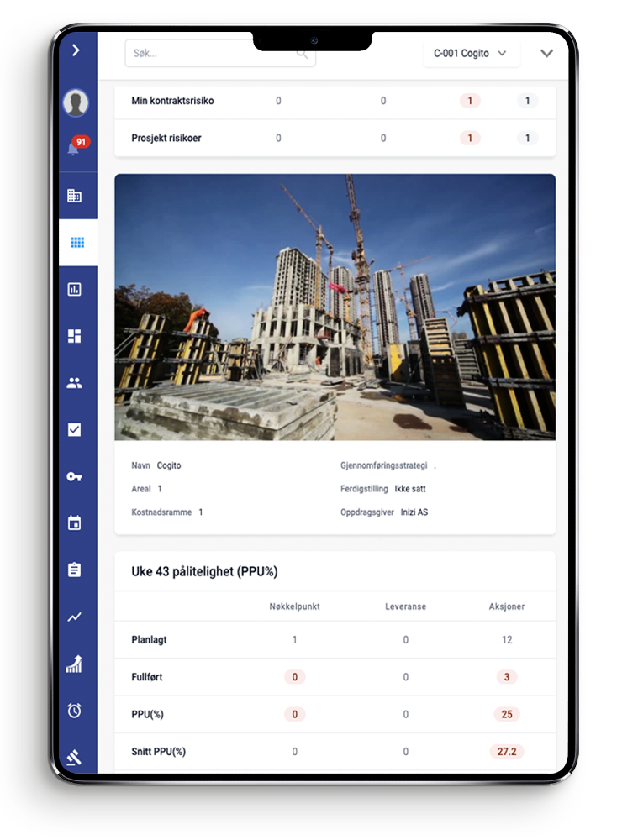Viewport: 638px width, 840px height.
Task: Expand the sidebar with the chevron arrow
Action: click(76, 50)
